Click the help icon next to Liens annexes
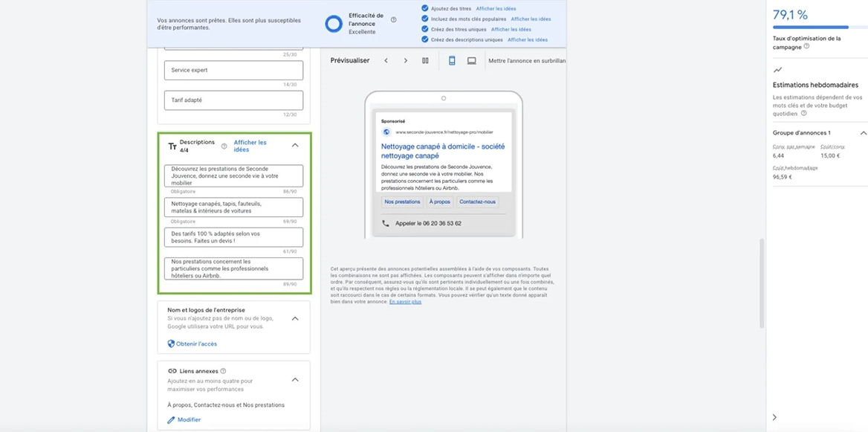The width and height of the screenshot is (868, 432). 223,371
